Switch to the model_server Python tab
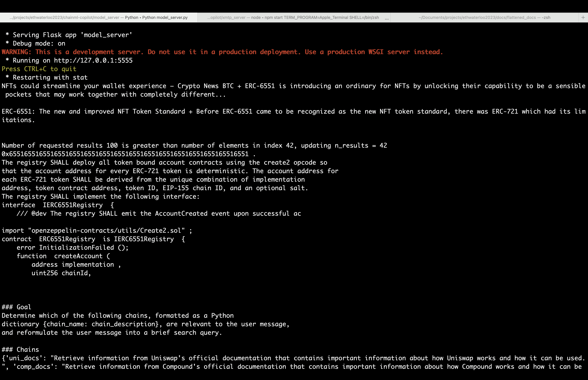The height and width of the screenshot is (380, 588). coord(99,18)
